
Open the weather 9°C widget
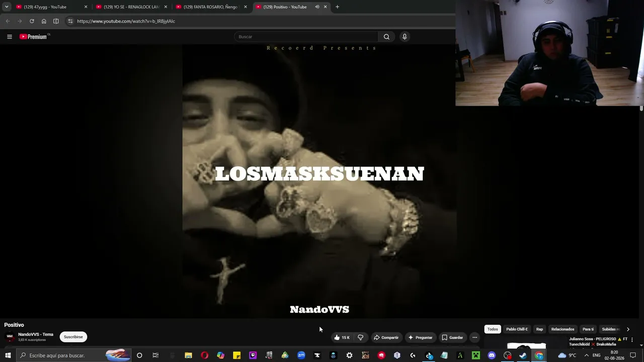coord(567,355)
